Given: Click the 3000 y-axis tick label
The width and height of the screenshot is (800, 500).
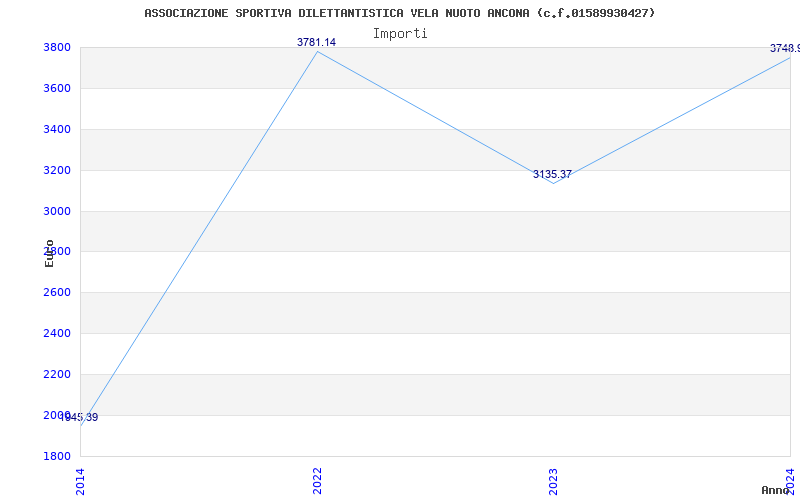Looking at the screenshot, I should (x=56, y=211).
